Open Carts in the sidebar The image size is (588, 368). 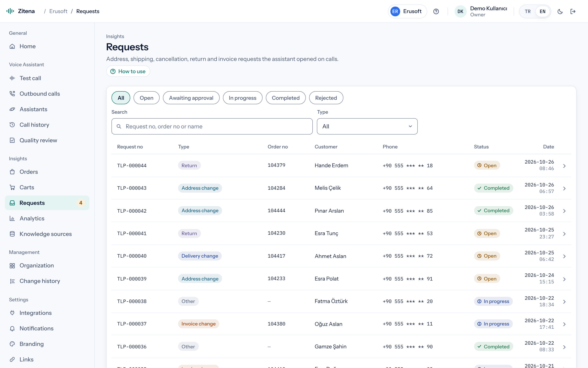[47, 187]
